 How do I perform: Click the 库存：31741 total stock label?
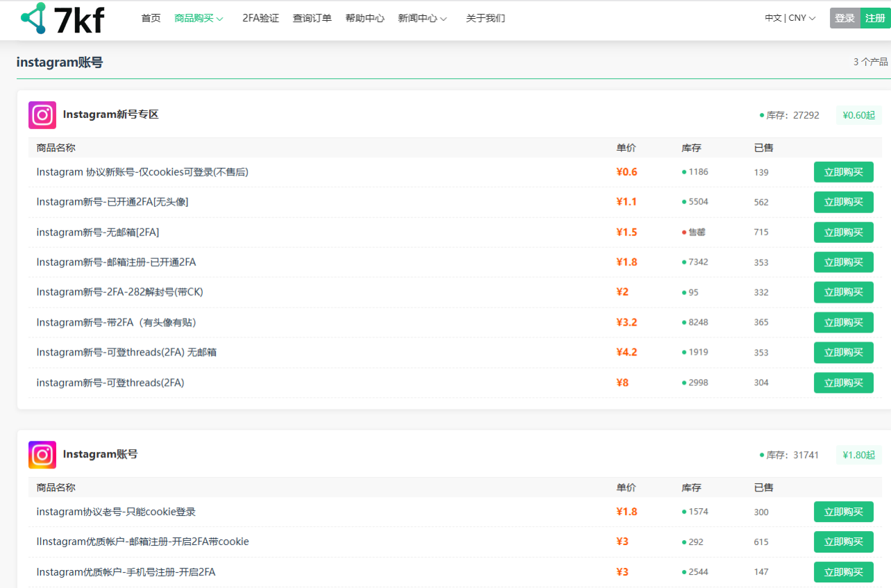point(789,455)
